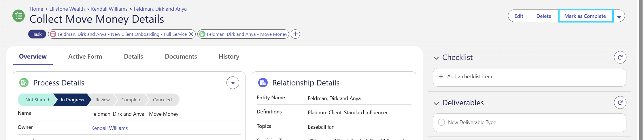Set process stage to Review

103,100
